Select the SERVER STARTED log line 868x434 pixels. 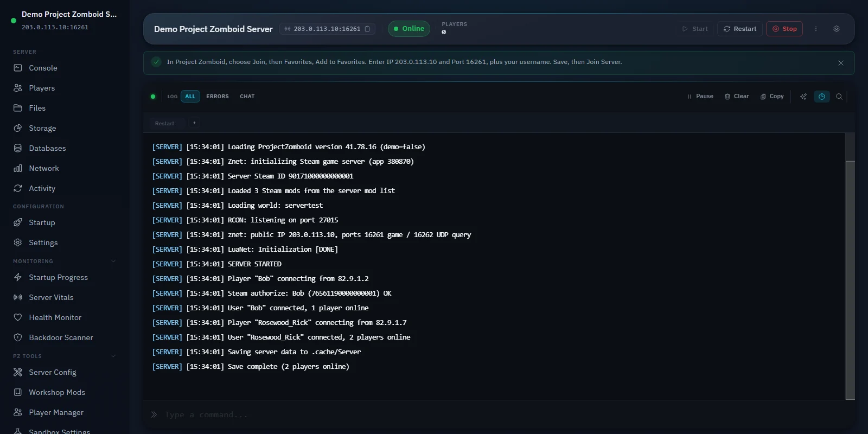point(216,264)
